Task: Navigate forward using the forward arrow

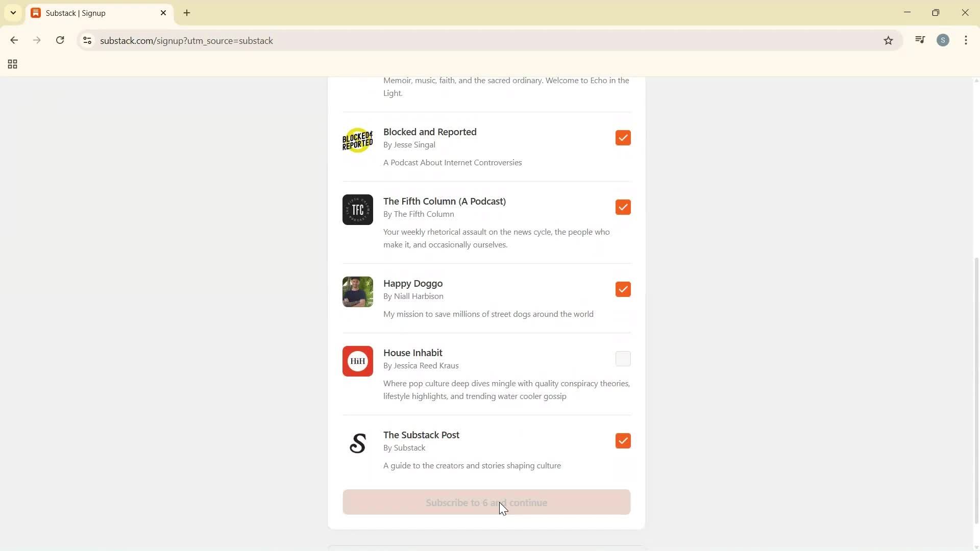Action: pyautogui.click(x=37, y=40)
